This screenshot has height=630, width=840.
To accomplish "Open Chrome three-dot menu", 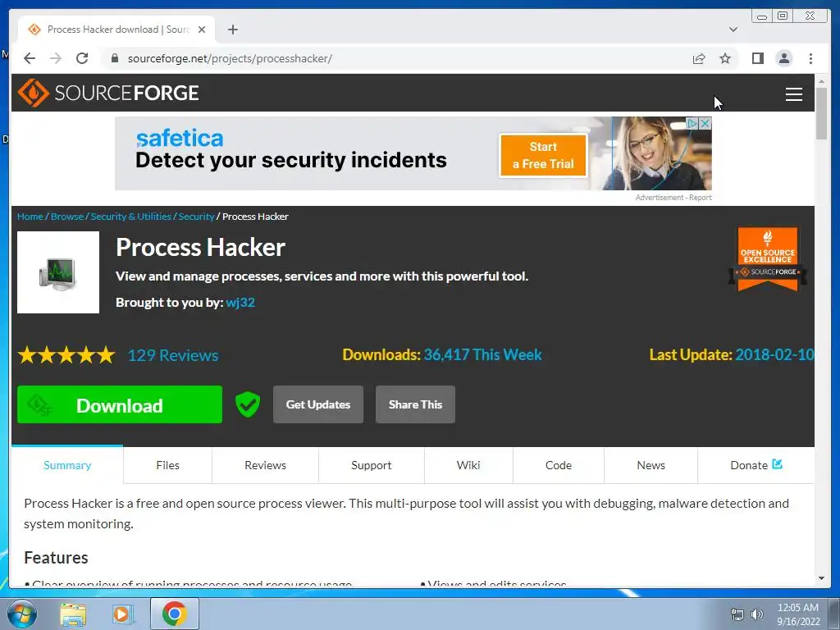I will coord(810,58).
